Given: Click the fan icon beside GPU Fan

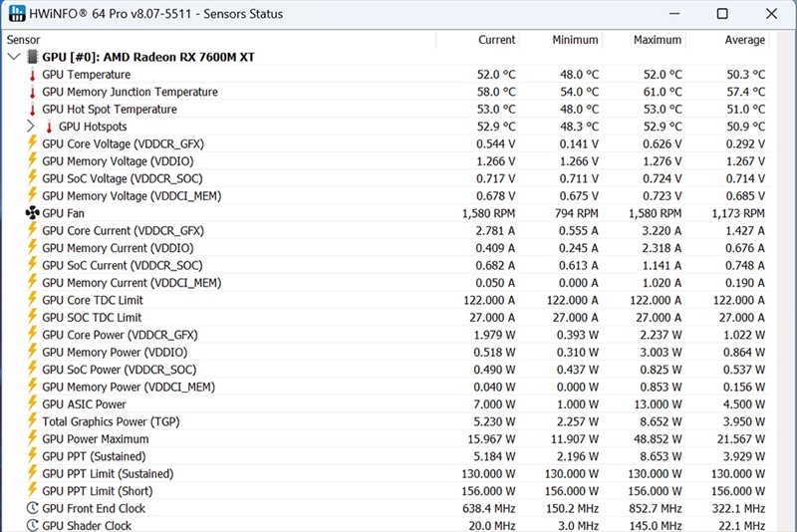Looking at the screenshot, I should click(33, 213).
